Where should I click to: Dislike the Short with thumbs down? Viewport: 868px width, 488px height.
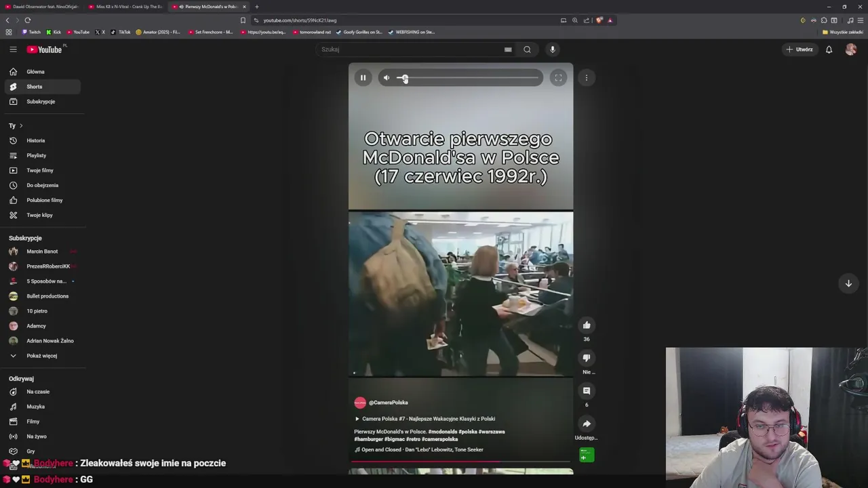click(587, 358)
